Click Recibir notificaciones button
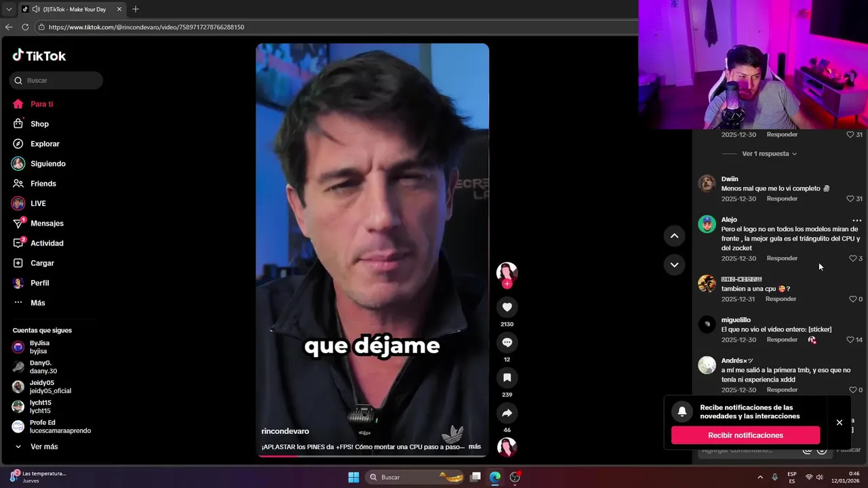This screenshot has height=488, width=868. [745, 435]
